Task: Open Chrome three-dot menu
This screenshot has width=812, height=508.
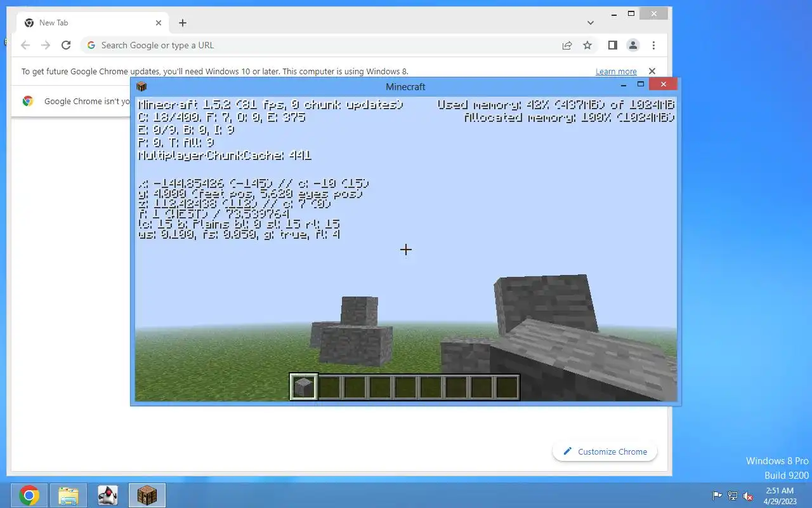Action: 653,45
